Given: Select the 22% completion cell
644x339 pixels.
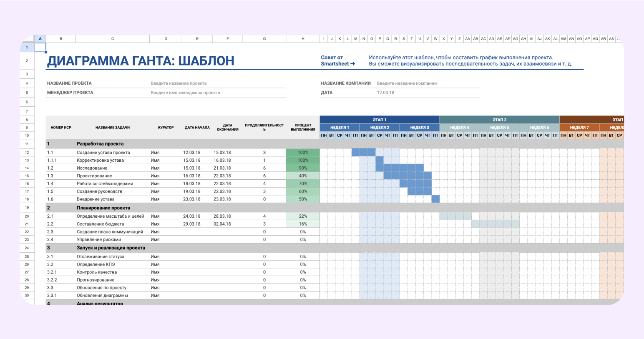Looking at the screenshot, I should click(x=303, y=216).
